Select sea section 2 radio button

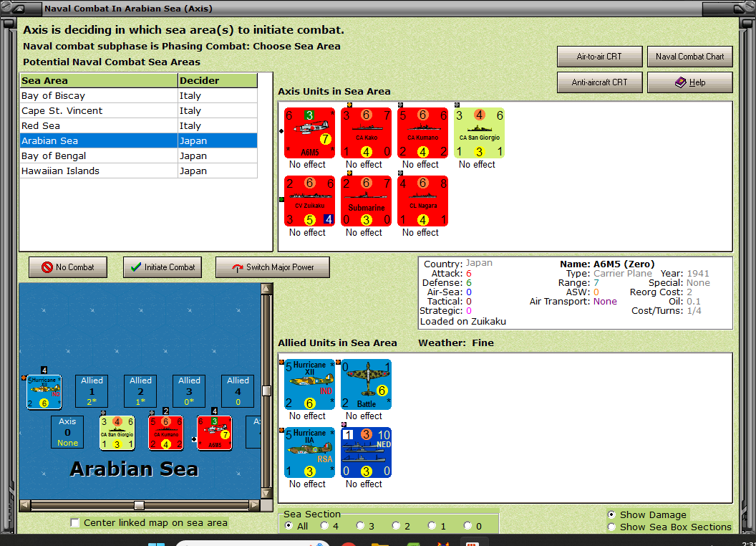396,526
